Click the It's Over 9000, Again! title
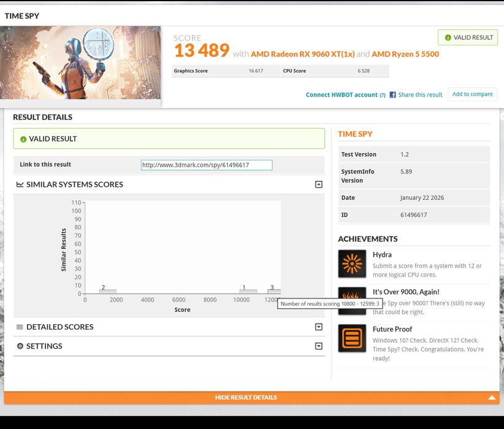504x429 pixels. 406,292
